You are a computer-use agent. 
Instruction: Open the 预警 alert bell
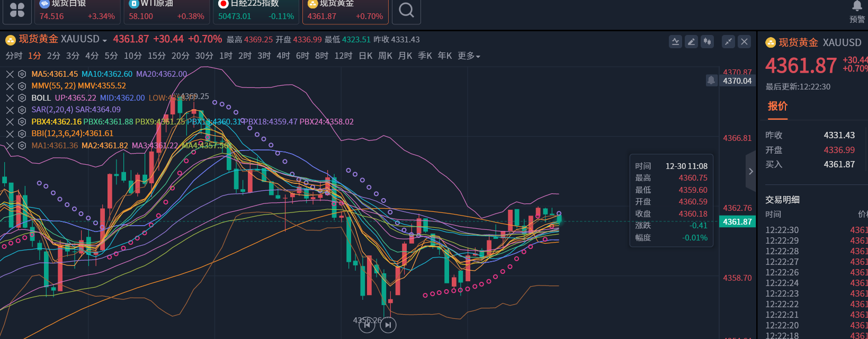(857, 7)
